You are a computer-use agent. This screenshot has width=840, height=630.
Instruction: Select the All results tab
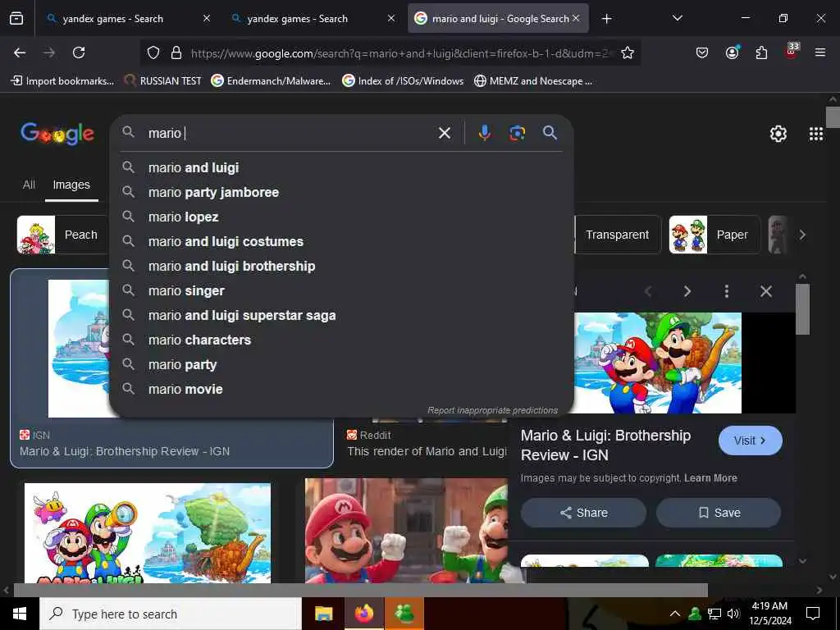pos(29,185)
